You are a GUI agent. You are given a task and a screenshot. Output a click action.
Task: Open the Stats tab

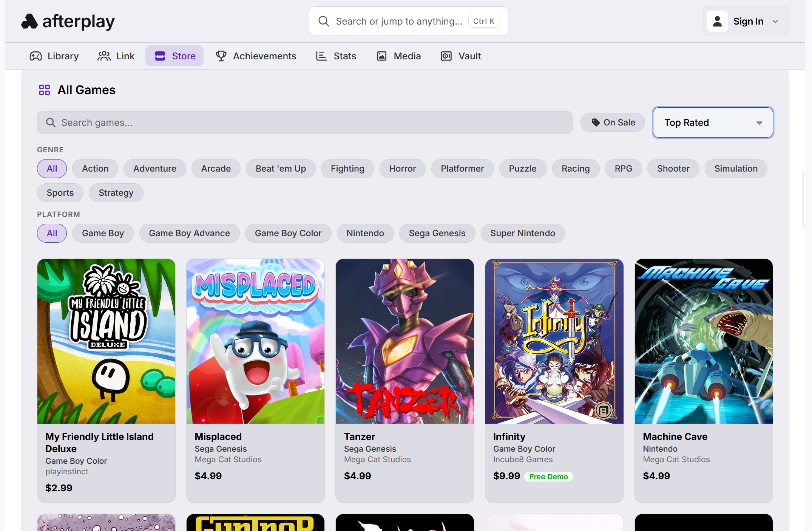coord(336,56)
